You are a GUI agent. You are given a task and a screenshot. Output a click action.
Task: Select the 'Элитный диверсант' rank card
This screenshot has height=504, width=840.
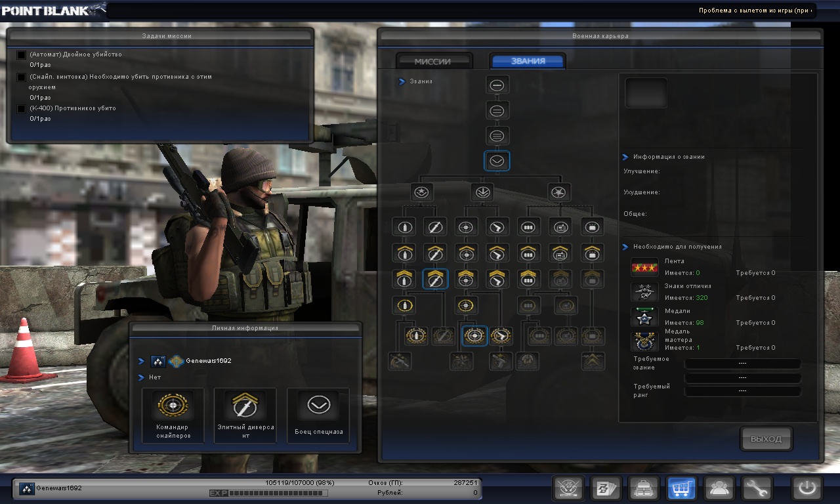tap(245, 415)
